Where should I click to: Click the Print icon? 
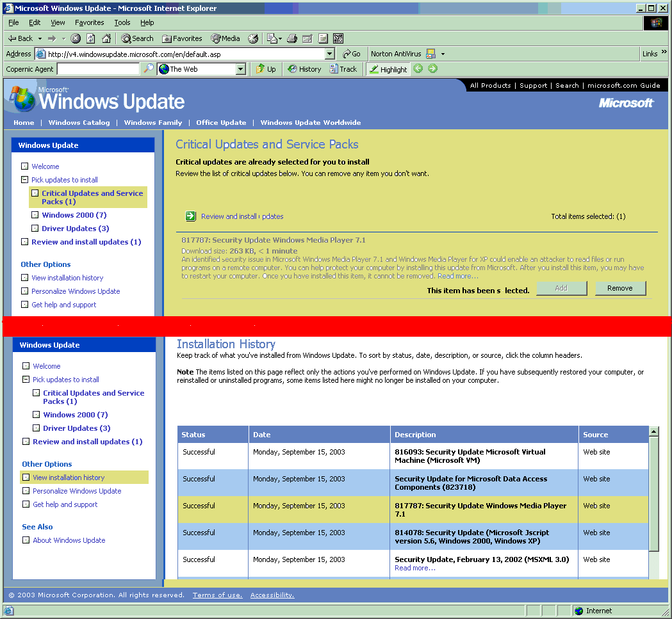(292, 38)
